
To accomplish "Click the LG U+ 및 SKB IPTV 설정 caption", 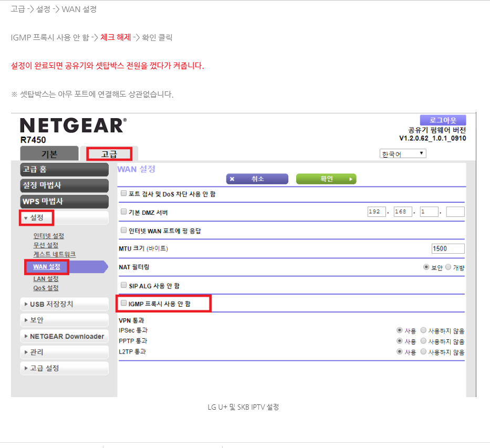I will coord(243,407).
